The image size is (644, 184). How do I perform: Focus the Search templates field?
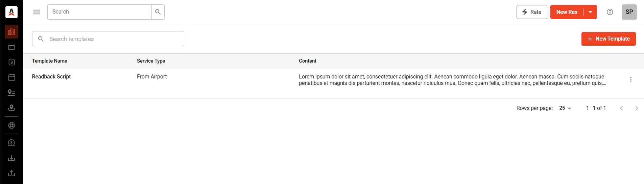tap(108, 39)
